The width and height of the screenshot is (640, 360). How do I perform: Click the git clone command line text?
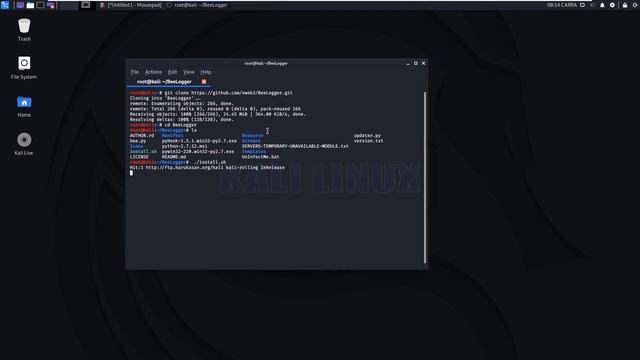[211, 93]
